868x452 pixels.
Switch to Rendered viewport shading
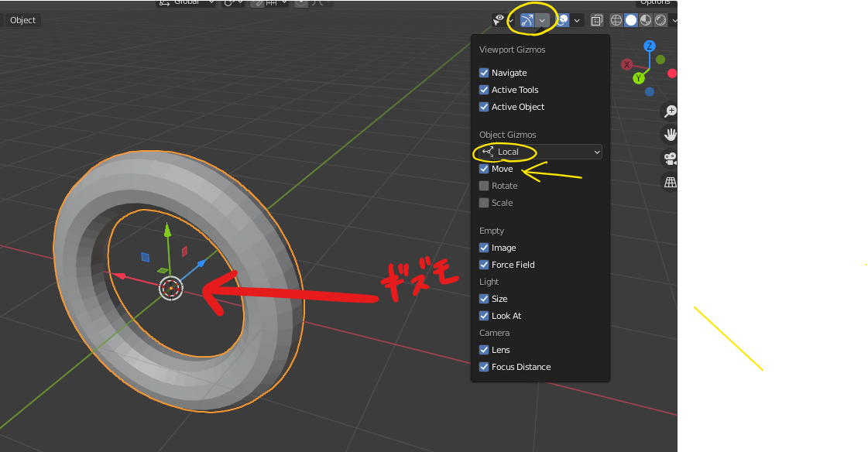660,20
